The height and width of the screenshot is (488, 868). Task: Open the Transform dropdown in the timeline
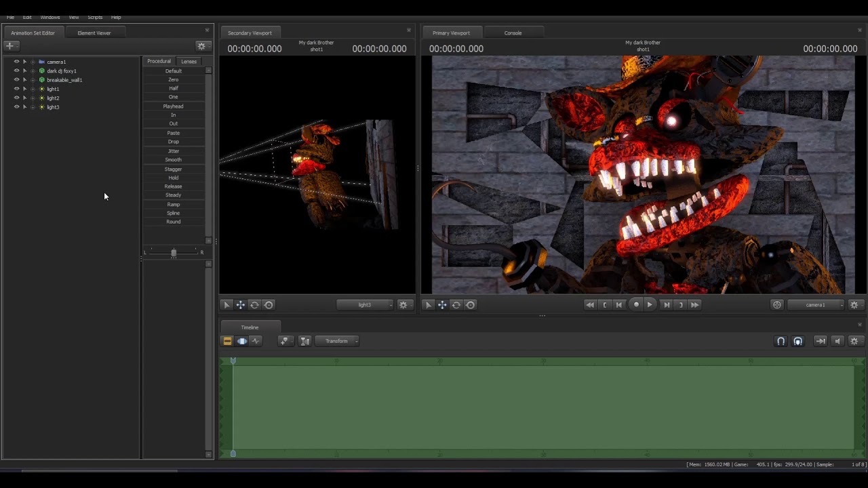tap(339, 341)
